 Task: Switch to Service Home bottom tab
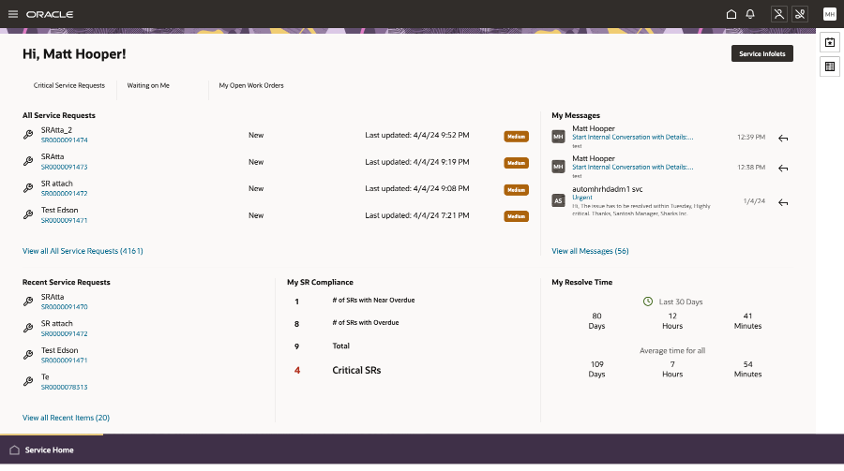click(x=49, y=450)
